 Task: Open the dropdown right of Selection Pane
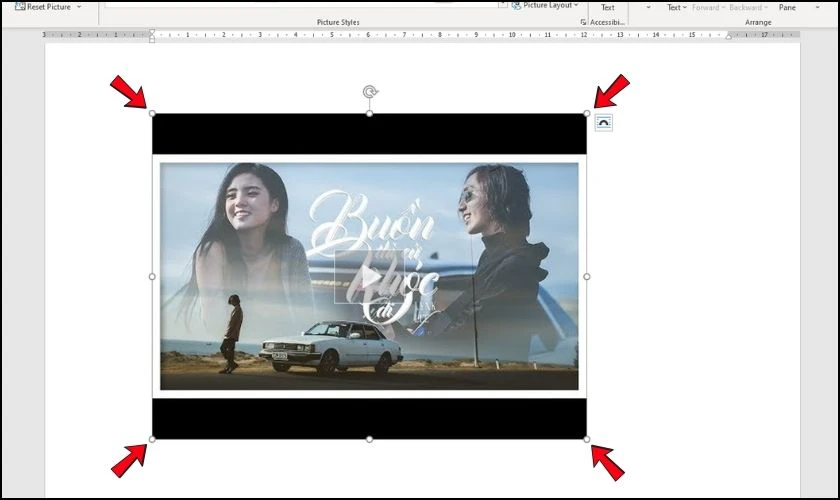tap(818, 8)
